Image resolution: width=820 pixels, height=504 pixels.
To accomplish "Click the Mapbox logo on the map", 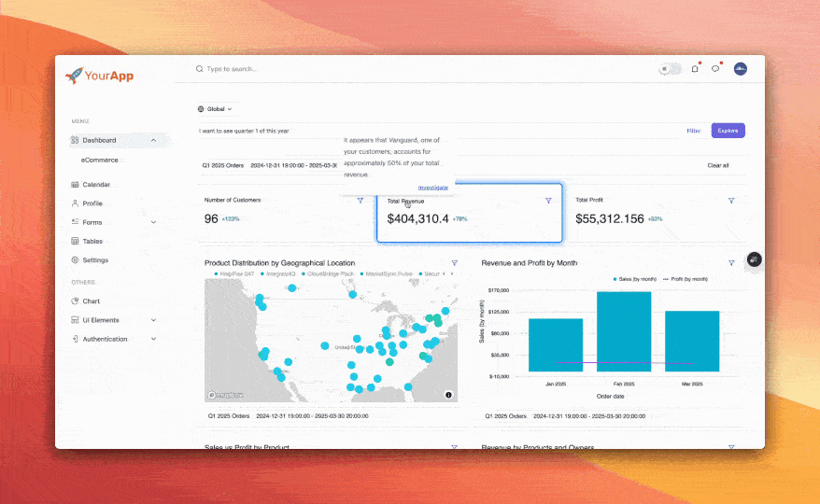I will pyautogui.click(x=225, y=395).
